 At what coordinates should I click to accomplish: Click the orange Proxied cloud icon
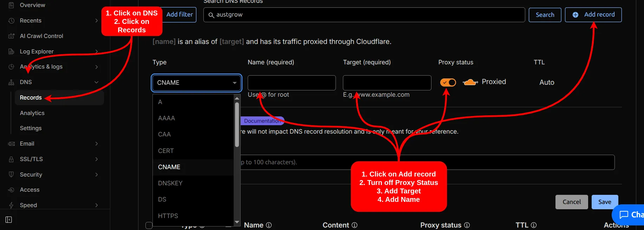pyautogui.click(x=470, y=82)
